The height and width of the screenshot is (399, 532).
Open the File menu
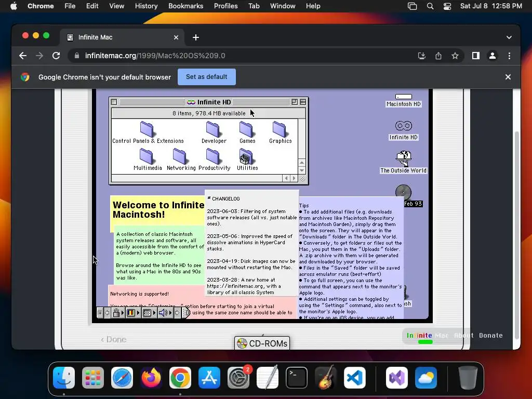(x=70, y=6)
